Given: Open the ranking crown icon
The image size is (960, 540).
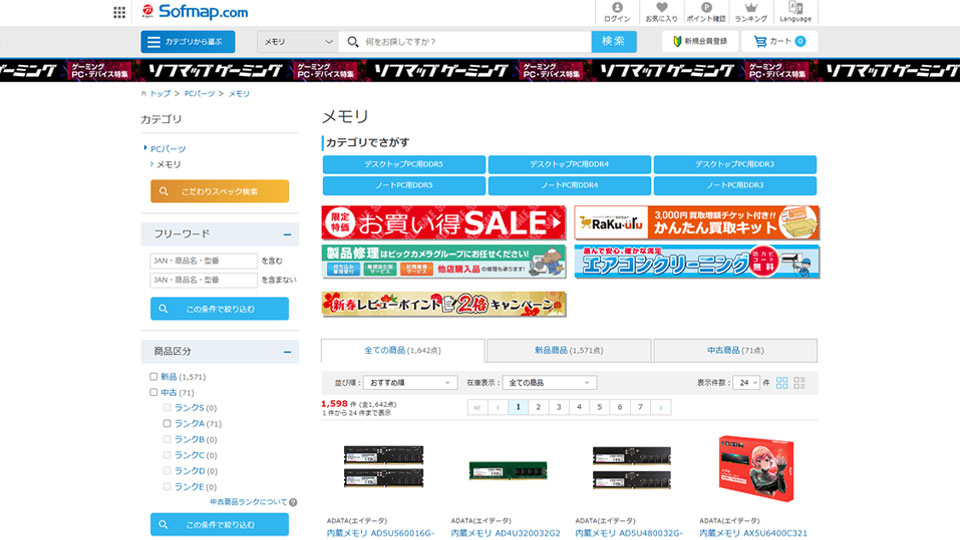Looking at the screenshot, I should [x=751, y=9].
